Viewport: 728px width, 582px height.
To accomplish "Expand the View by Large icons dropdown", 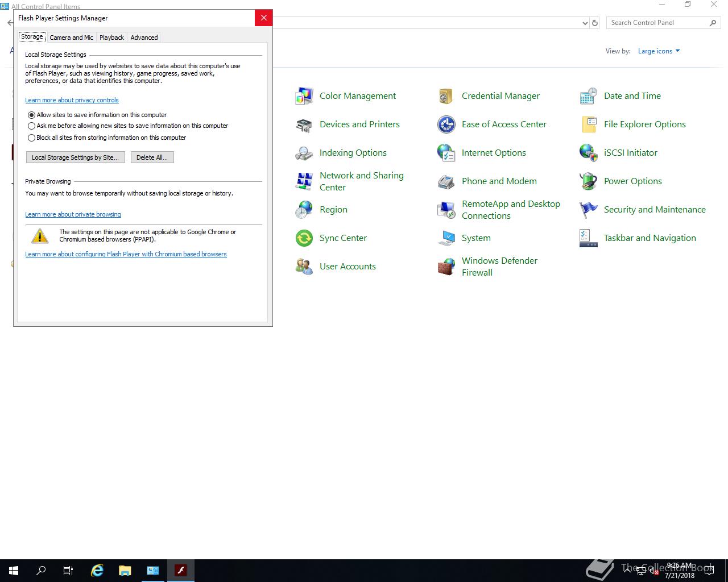I will click(659, 51).
